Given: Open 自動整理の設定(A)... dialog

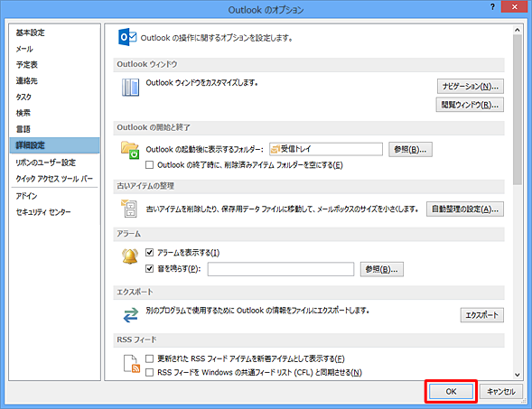Looking at the screenshot, I should click(x=465, y=209).
